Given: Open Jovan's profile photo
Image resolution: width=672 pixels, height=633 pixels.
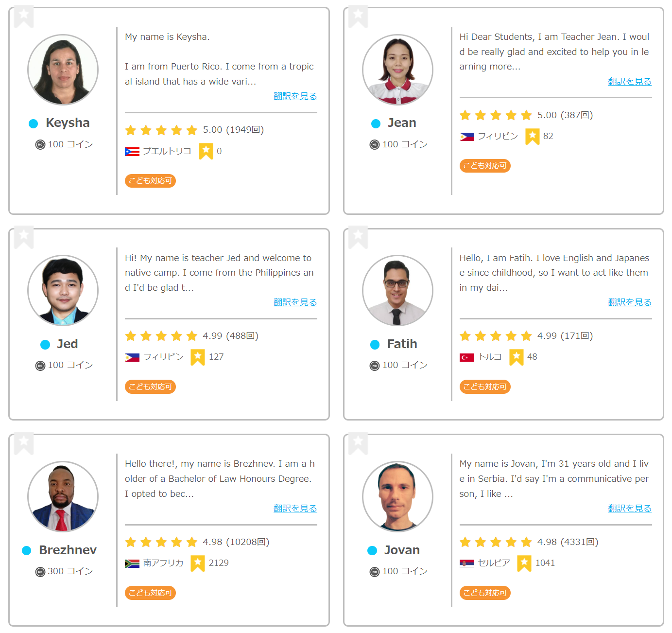Looking at the screenshot, I should [397, 496].
